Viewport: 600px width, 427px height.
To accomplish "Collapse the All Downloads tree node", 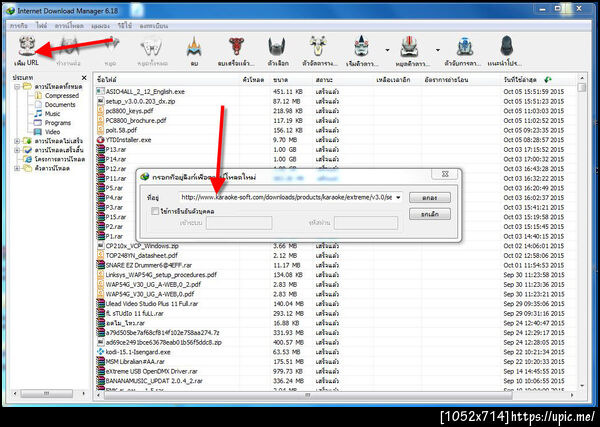I will (17, 87).
